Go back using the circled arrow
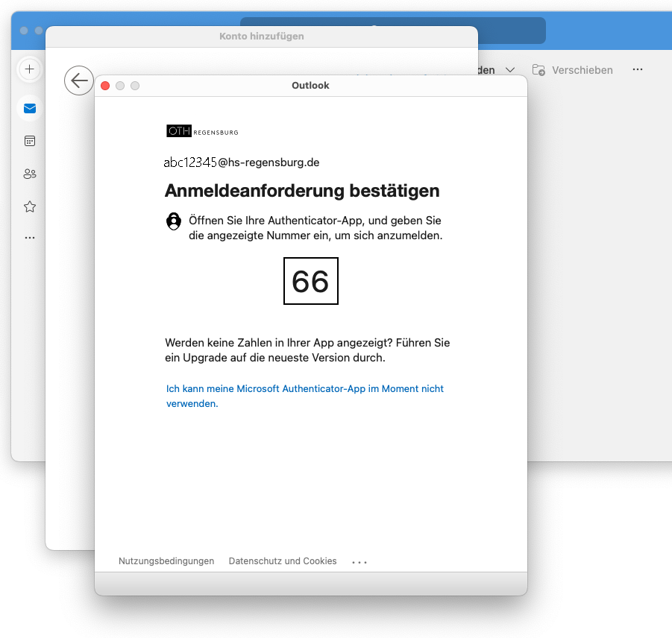This screenshot has width=672, height=638. click(x=79, y=80)
